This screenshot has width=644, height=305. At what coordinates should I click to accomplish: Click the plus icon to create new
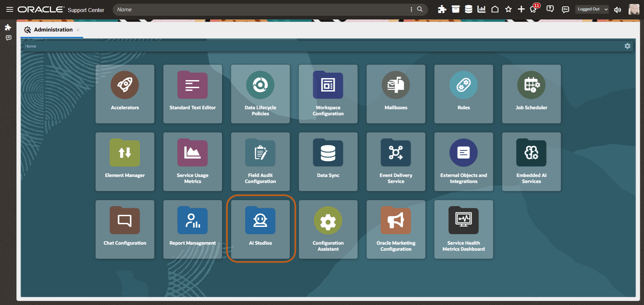(521, 9)
